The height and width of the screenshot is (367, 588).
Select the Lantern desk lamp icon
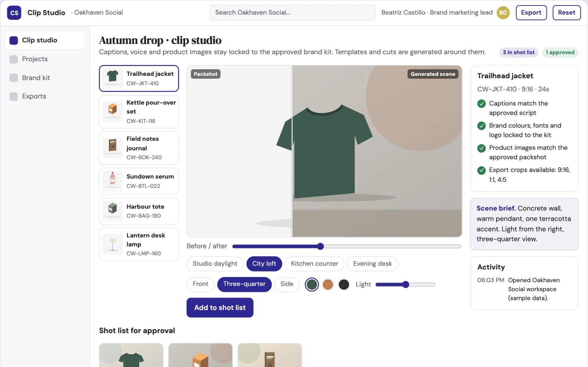(112, 244)
